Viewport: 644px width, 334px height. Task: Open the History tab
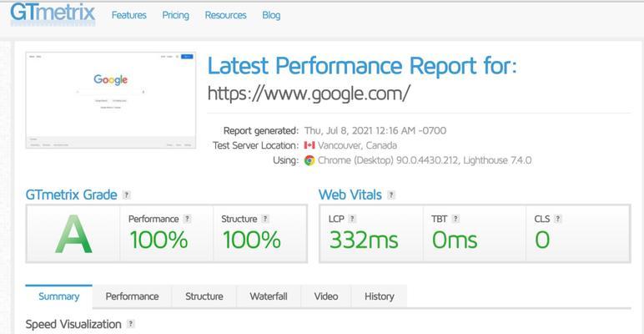click(379, 296)
